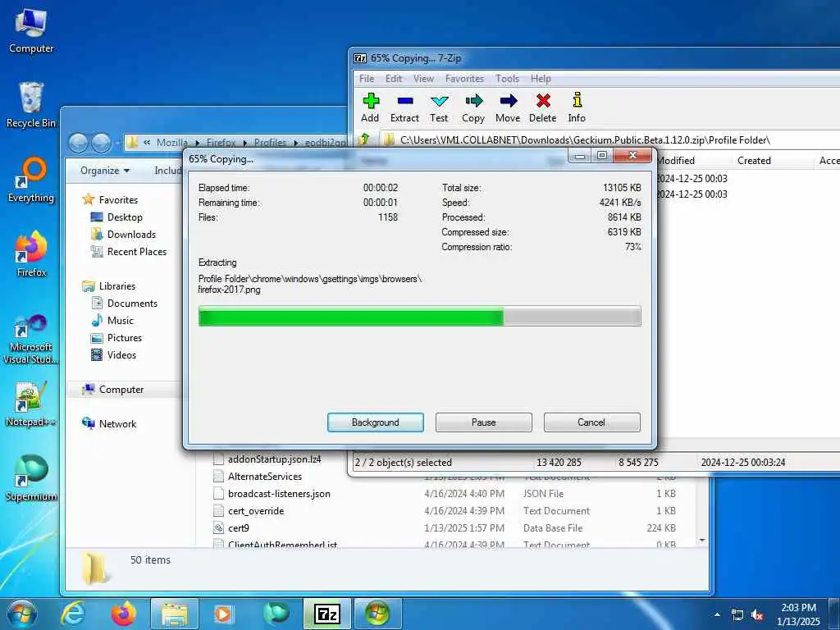Click the Move icon in 7-Zip toolbar
The width and height of the screenshot is (840, 630).
[x=507, y=107]
